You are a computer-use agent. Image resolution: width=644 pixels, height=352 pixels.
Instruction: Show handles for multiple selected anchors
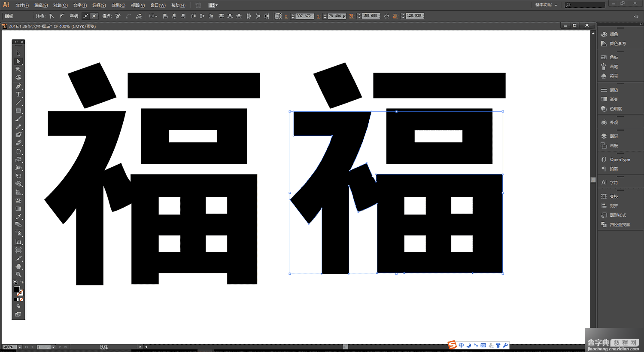tap(85, 16)
